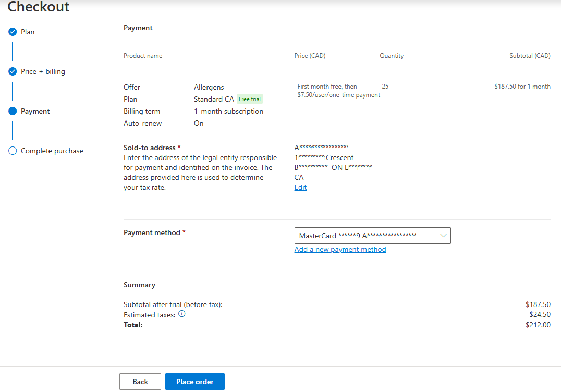Click the empty Complete purchase step circle

13,151
